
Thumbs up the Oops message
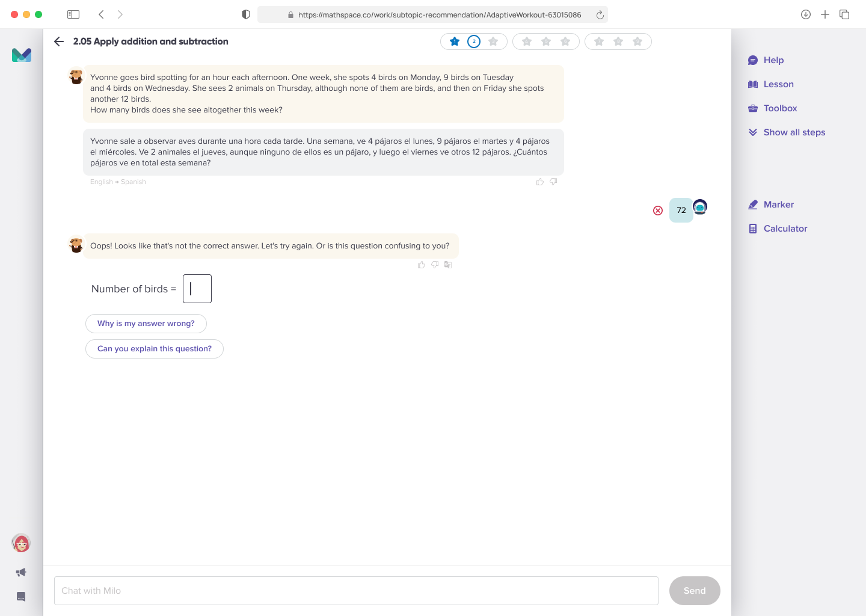tap(422, 265)
